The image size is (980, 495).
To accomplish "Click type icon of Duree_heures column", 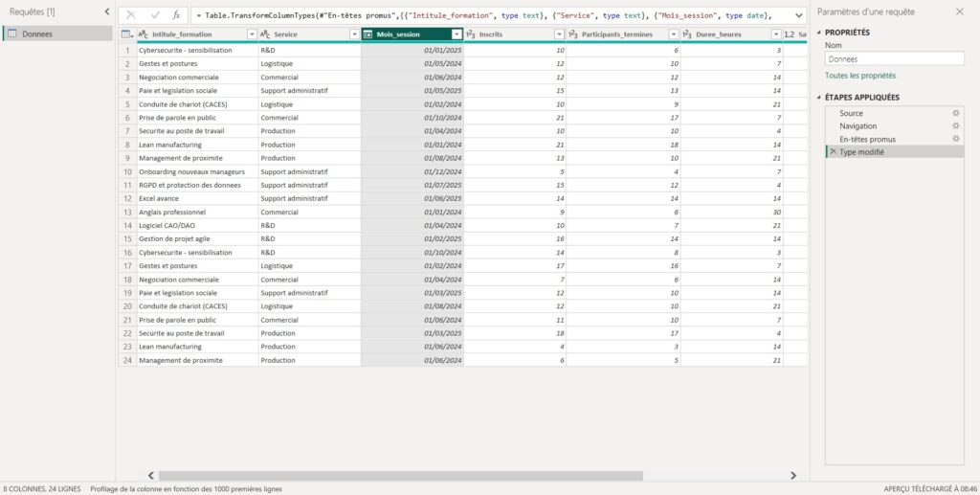I will [687, 34].
